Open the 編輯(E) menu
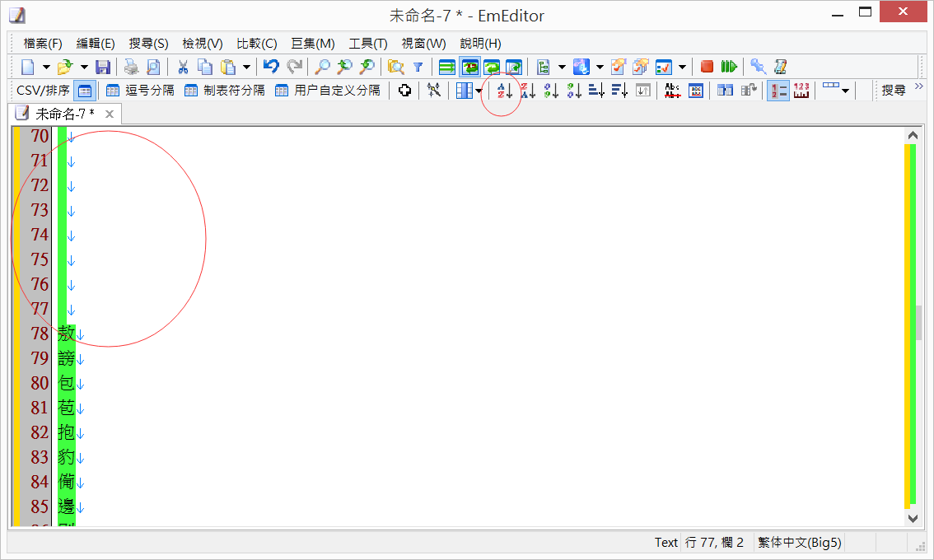Viewport: 934px width, 560px height. click(x=96, y=44)
